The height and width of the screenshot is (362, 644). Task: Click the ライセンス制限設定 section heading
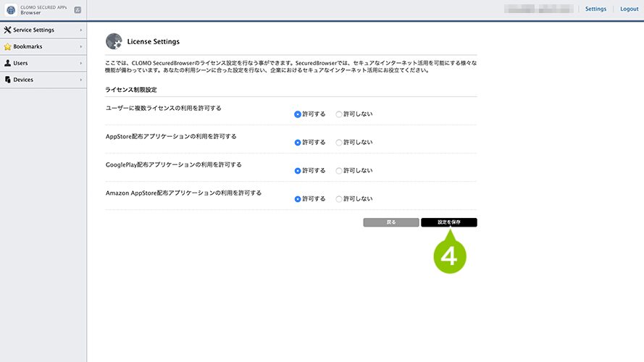[x=131, y=90]
